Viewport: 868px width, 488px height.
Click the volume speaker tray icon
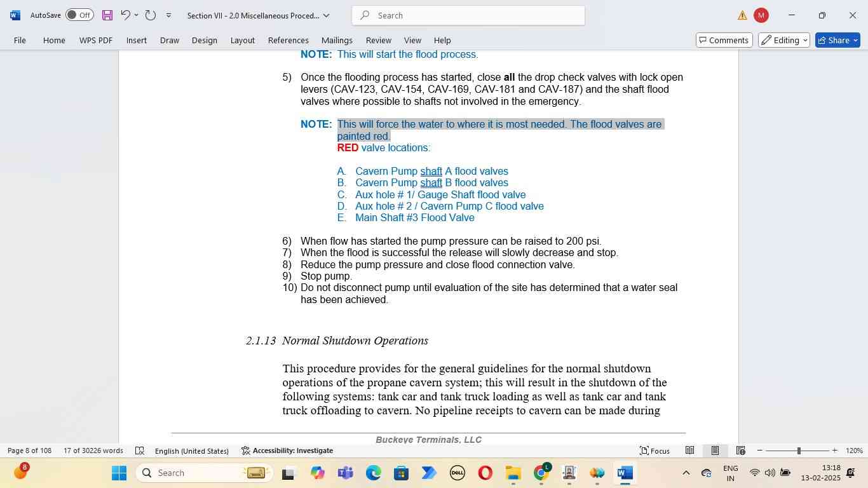pos(770,473)
